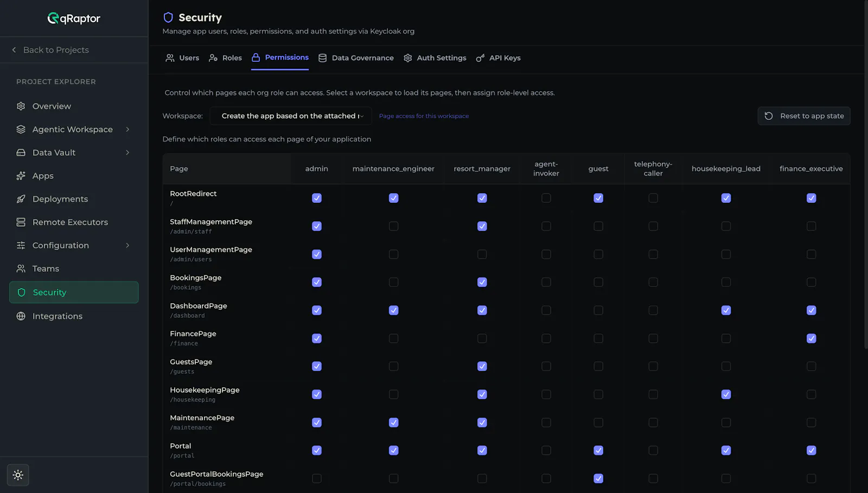Image resolution: width=868 pixels, height=493 pixels.
Task: Click the Security shield icon in sidebar
Action: pyautogui.click(x=22, y=292)
